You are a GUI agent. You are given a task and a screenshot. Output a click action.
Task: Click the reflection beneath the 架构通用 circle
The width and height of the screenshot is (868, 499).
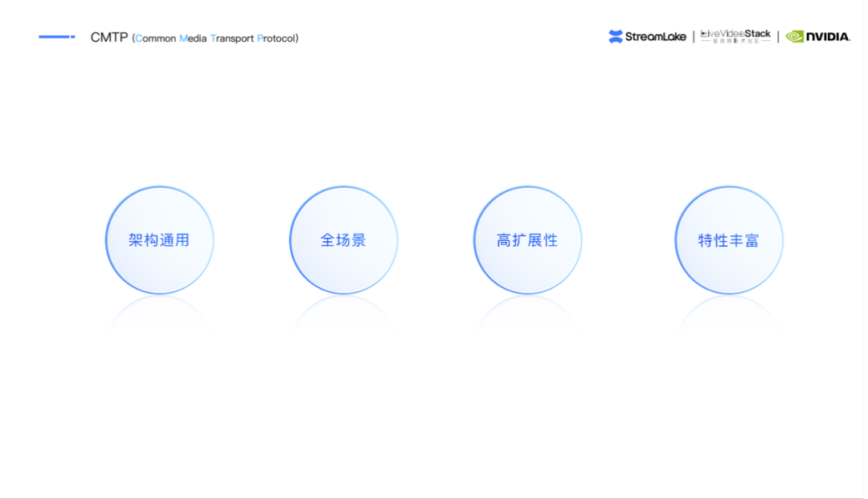tap(159, 312)
